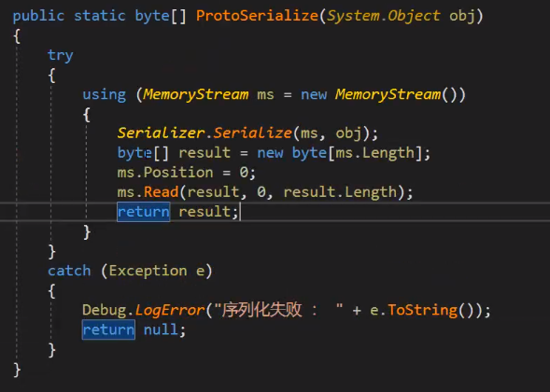This screenshot has width=550, height=392.
Task: Click the ProtoSerialize method name
Action: 257,16
